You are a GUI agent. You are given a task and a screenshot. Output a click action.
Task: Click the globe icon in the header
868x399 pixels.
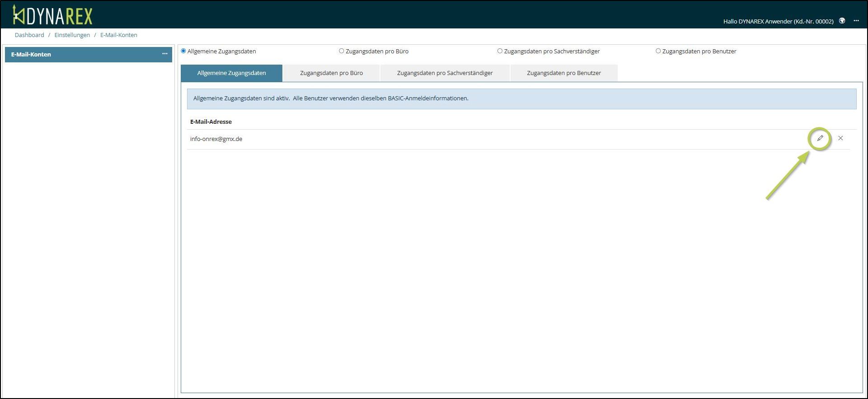[842, 21]
